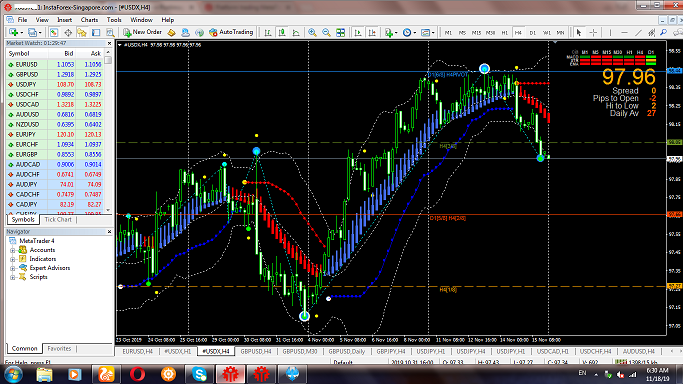683x384 pixels.
Task: Open the MetaEditor icon next to New Order
Action: click(171, 33)
